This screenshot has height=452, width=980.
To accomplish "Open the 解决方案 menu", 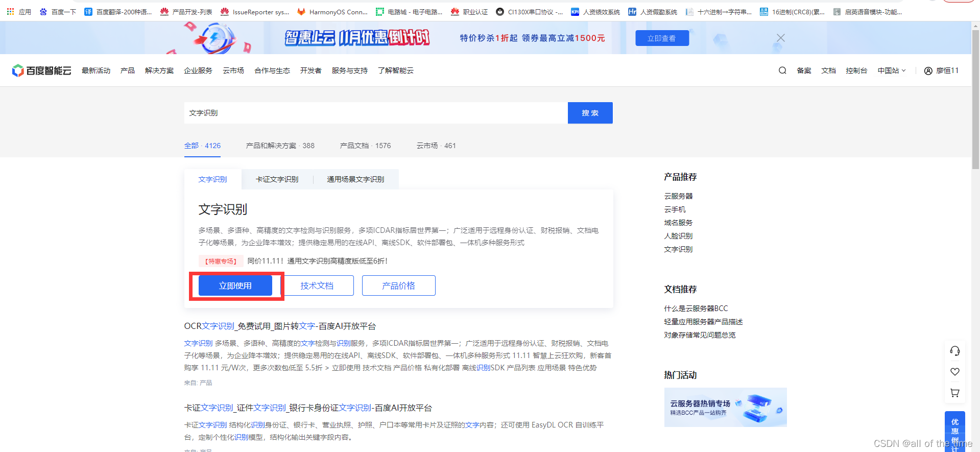I will 159,70.
